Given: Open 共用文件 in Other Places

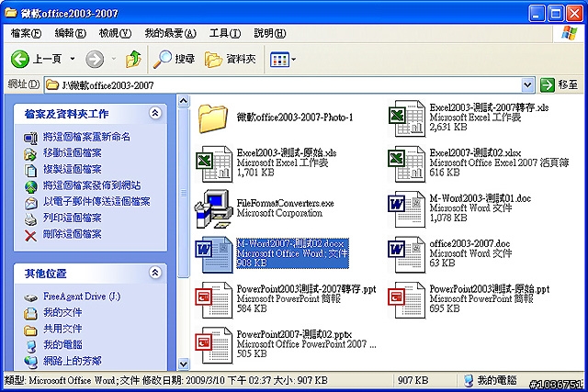Looking at the screenshot, I should tap(62, 329).
